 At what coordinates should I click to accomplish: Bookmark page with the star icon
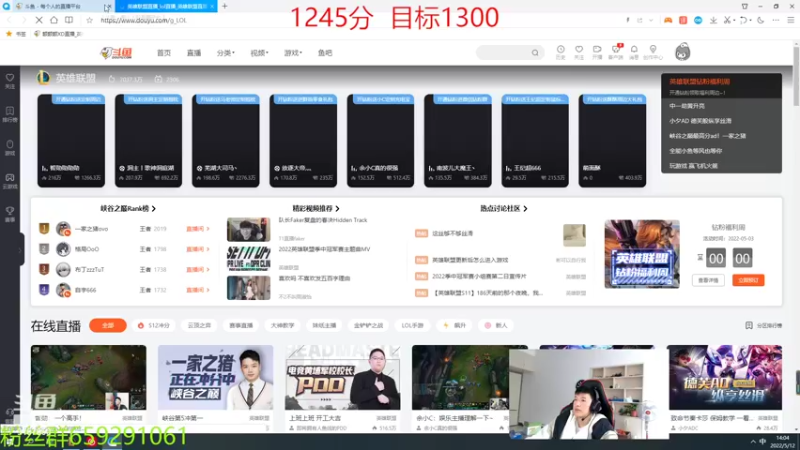point(89,20)
